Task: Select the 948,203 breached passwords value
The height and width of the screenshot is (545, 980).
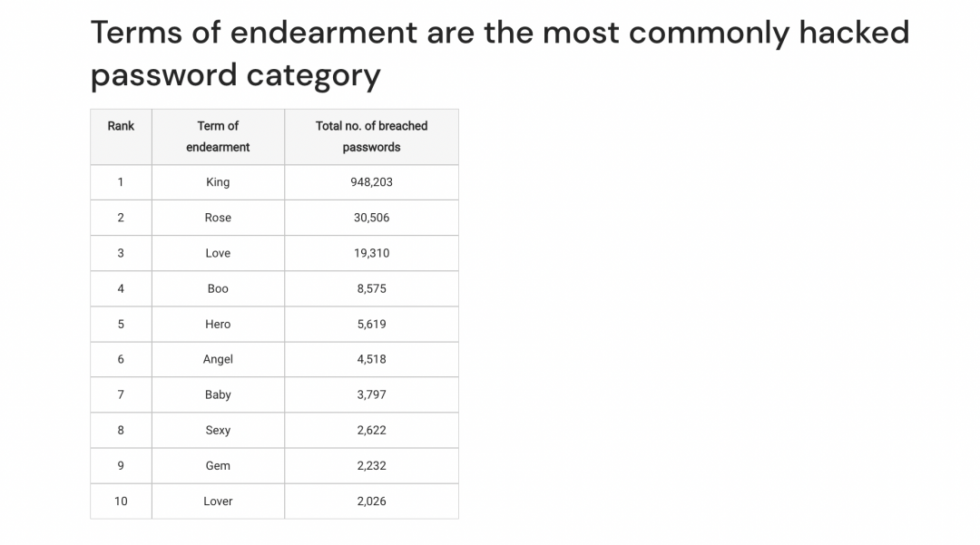Action: [371, 182]
